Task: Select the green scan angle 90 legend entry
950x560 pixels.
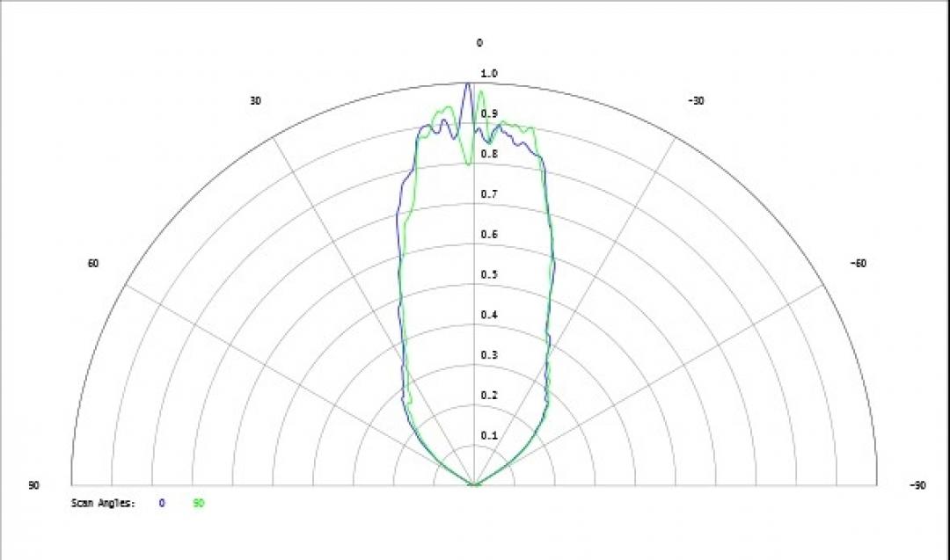Action: pyautogui.click(x=199, y=503)
